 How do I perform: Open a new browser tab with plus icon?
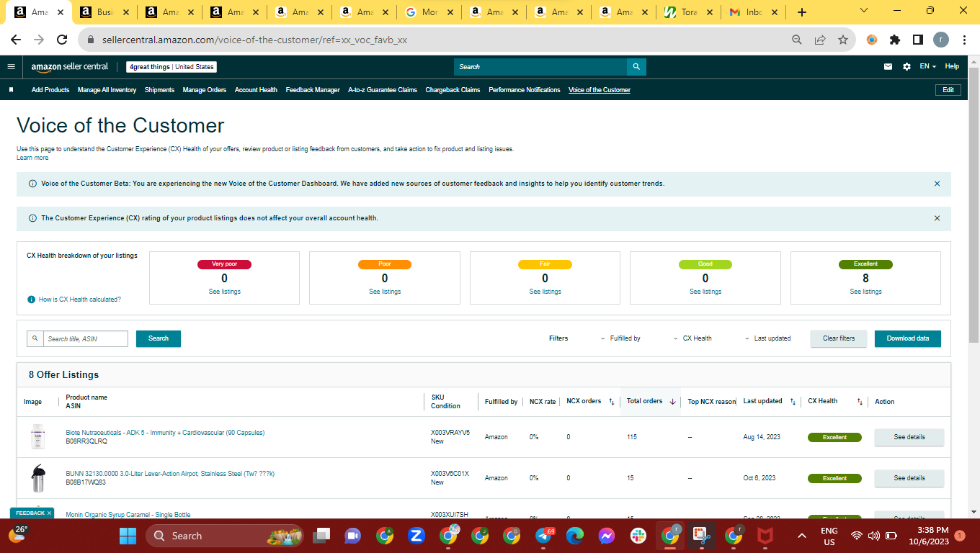pos(802,12)
